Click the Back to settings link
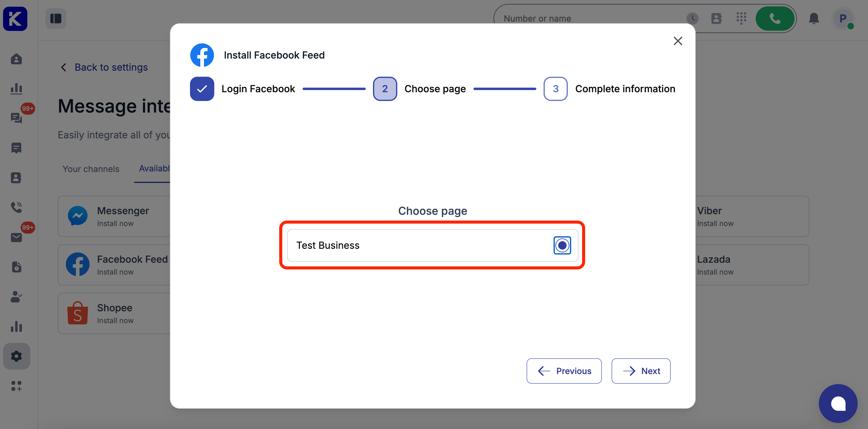 point(111,67)
